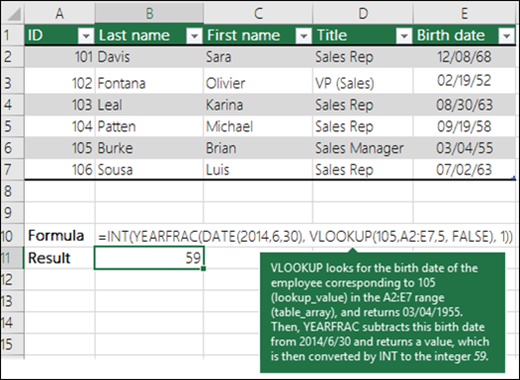Select the Patten last name cell
520x380 pixels.
pyautogui.click(x=149, y=126)
